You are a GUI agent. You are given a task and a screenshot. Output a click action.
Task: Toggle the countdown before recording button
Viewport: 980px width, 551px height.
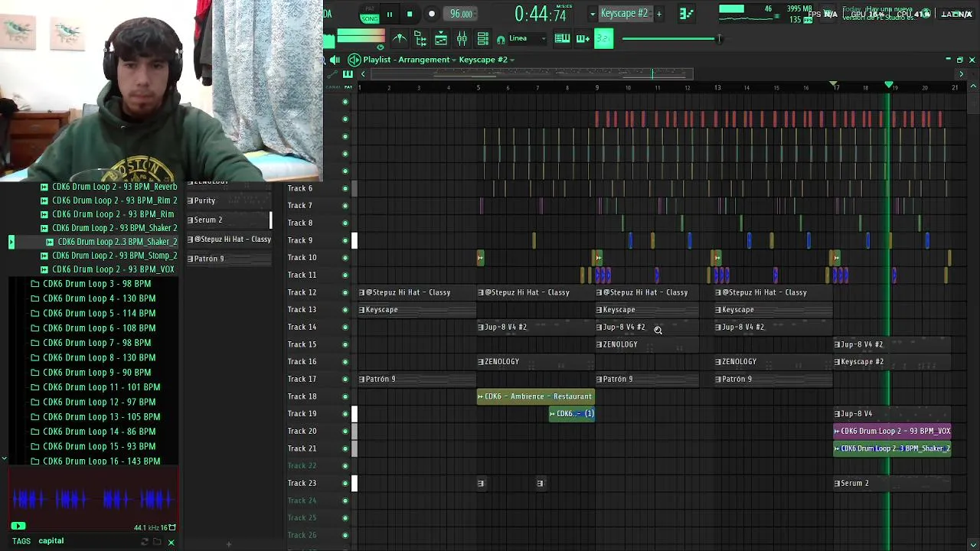point(603,38)
